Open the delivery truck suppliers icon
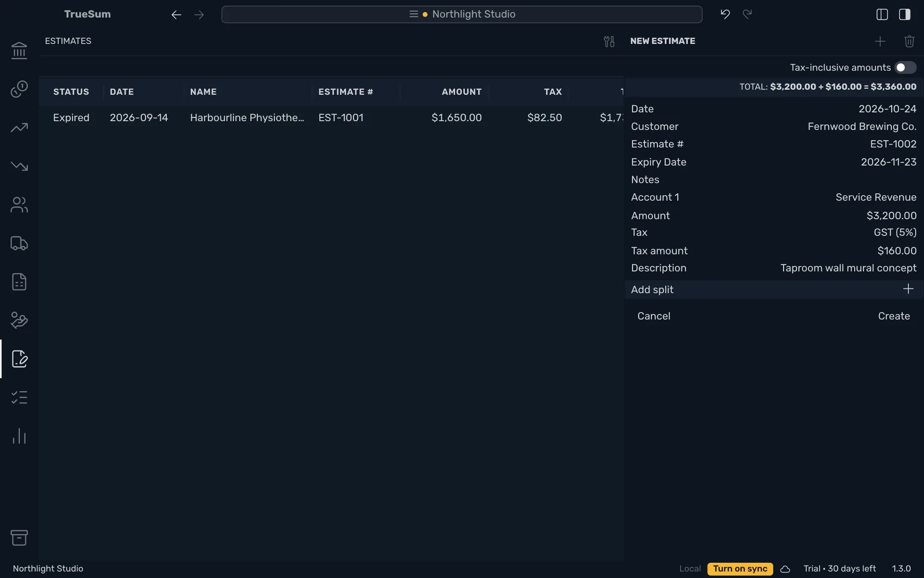The width and height of the screenshot is (924, 578). coord(19,243)
